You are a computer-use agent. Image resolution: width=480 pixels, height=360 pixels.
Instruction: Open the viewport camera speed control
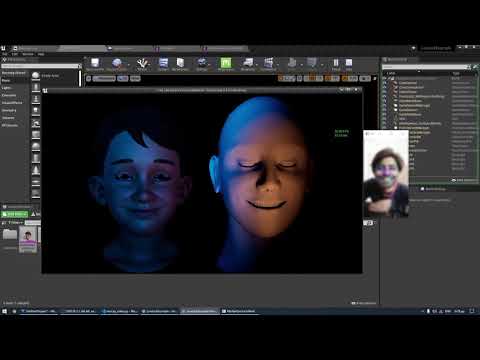click(x=365, y=79)
